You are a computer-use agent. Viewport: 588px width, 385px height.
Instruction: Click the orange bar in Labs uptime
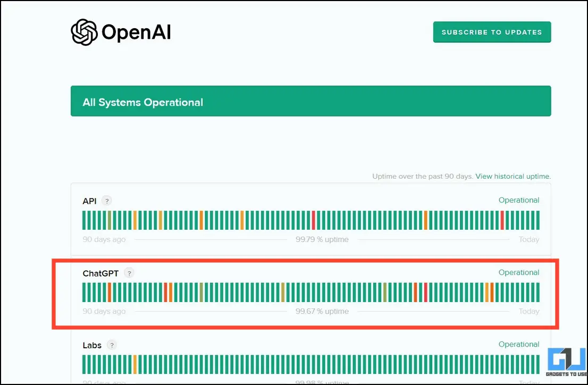point(135,364)
